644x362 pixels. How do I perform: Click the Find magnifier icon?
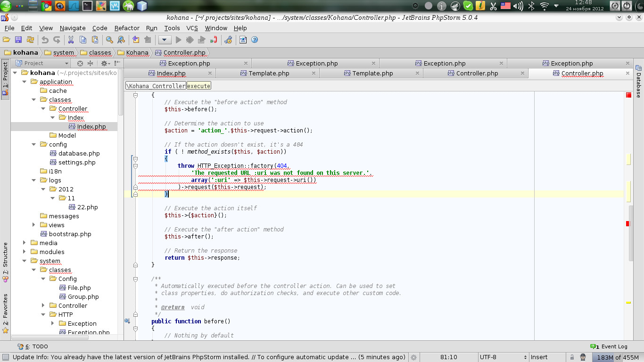109,40
